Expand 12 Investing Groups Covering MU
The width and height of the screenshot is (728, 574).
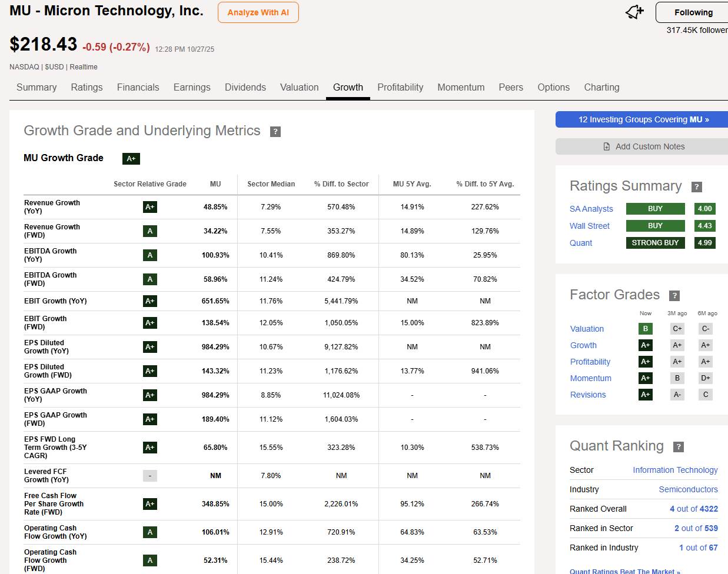(x=643, y=119)
